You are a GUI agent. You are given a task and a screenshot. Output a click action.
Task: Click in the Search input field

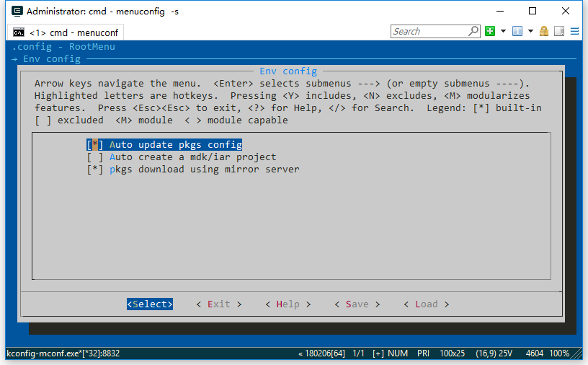pyautogui.click(x=429, y=31)
